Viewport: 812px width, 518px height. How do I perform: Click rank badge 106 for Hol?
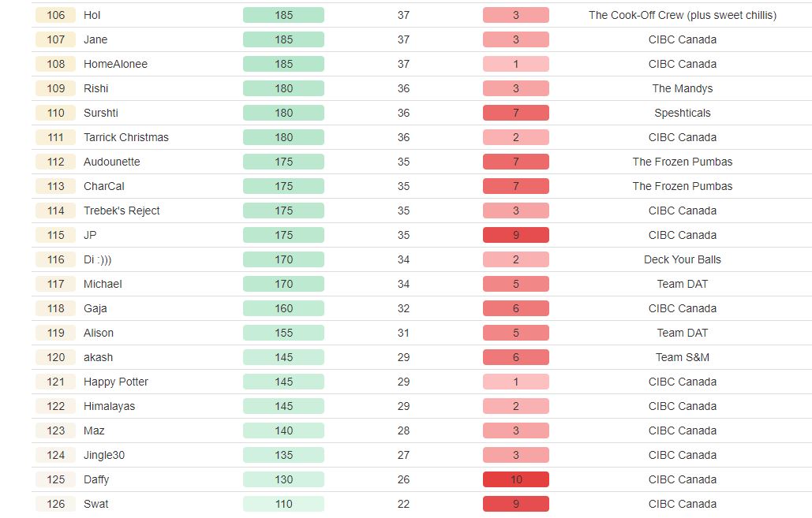point(56,15)
